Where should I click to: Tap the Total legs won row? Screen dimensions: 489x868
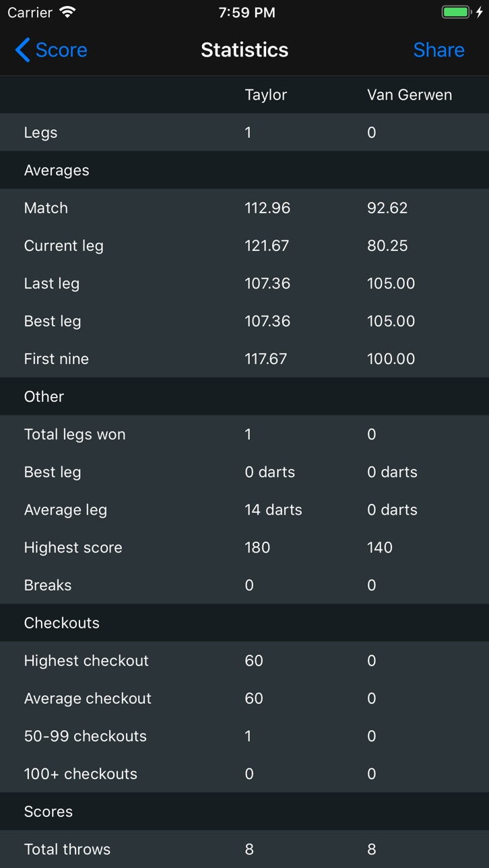point(244,435)
